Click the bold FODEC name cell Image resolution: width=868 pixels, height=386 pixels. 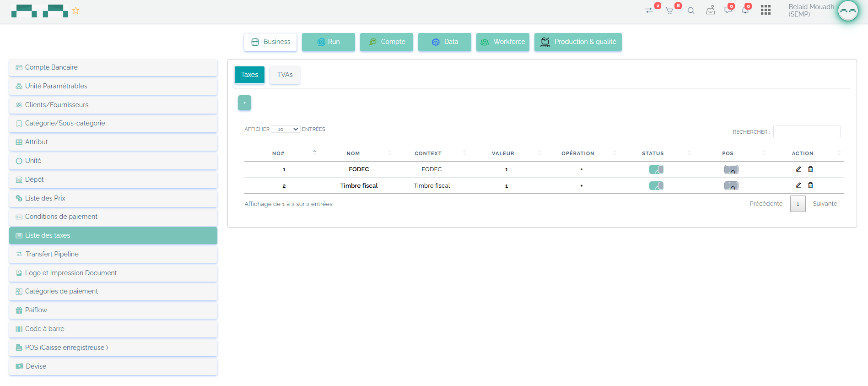(x=359, y=169)
